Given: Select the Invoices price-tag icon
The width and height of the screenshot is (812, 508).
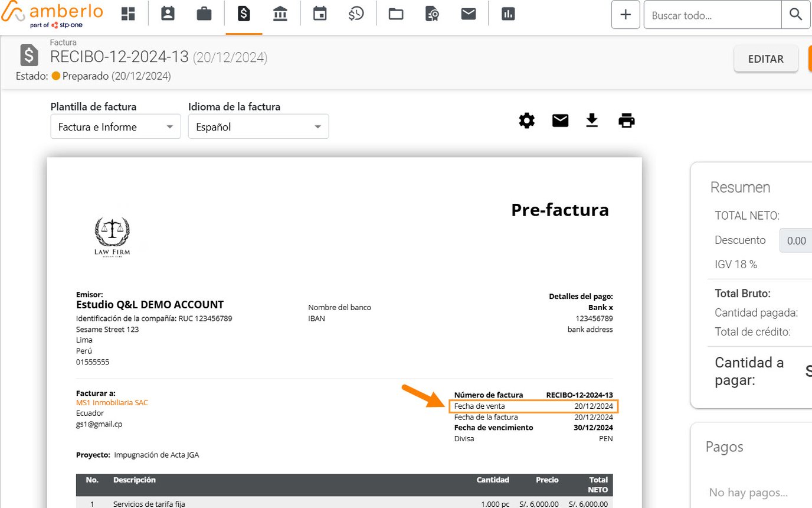Looking at the screenshot, I should click(244, 13).
